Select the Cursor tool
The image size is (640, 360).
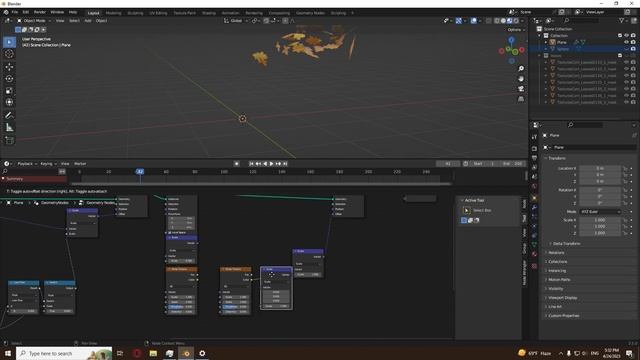[9, 54]
